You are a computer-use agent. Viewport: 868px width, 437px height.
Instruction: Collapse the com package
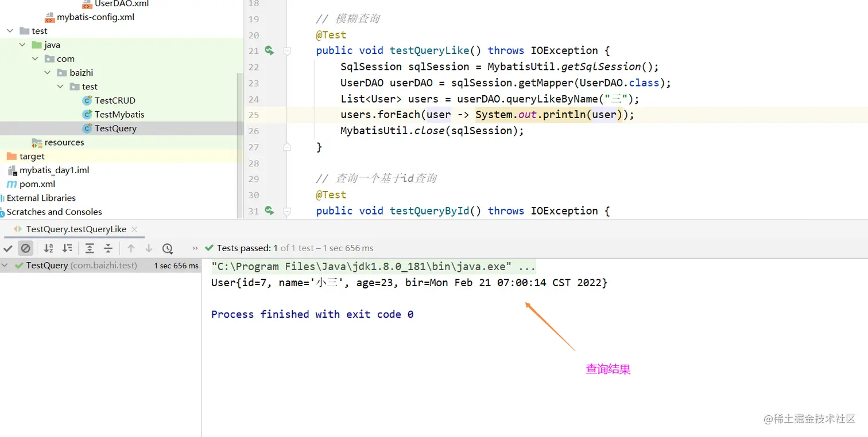click(36, 58)
